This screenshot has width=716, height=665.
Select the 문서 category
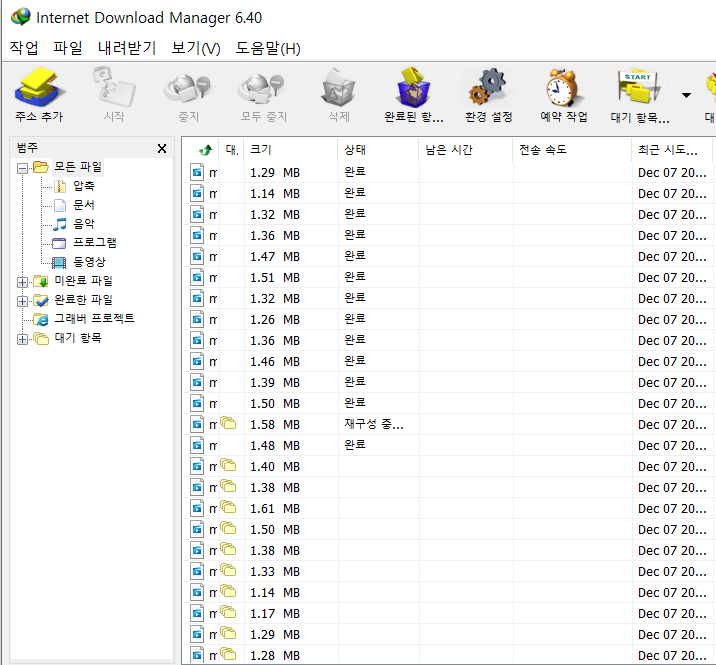[x=84, y=205]
